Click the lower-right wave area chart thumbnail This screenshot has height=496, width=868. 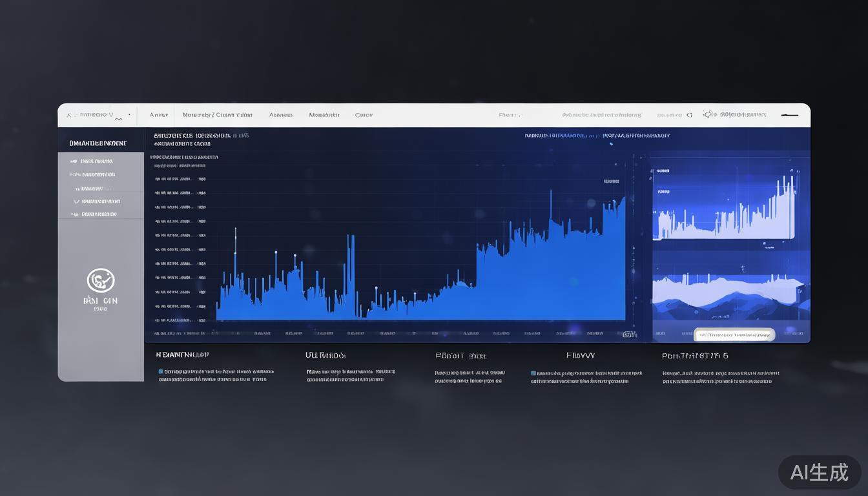[730, 294]
